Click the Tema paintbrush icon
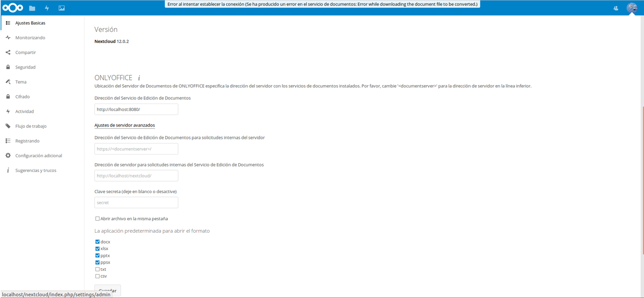The image size is (644, 298). pos(8,82)
